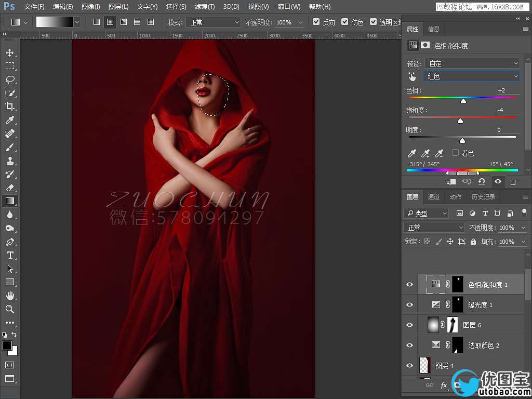Select the Horizontal Type tool
532x399 pixels.
click(10, 255)
